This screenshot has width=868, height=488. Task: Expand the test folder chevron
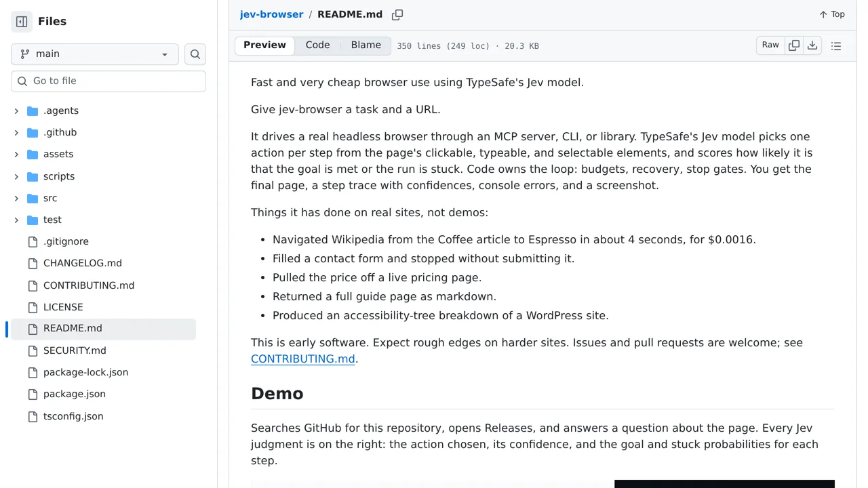pyautogui.click(x=16, y=220)
